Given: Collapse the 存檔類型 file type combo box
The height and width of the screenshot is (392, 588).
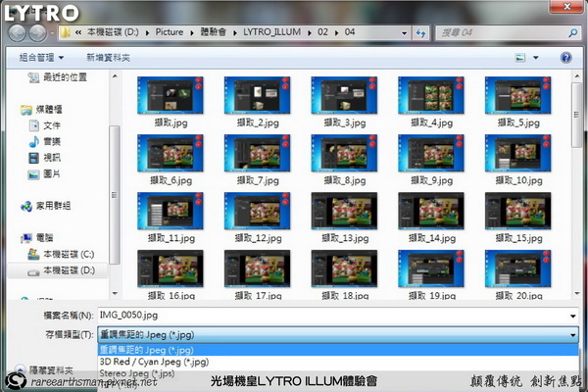Looking at the screenshot, I should pyautogui.click(x=572, y=334).
